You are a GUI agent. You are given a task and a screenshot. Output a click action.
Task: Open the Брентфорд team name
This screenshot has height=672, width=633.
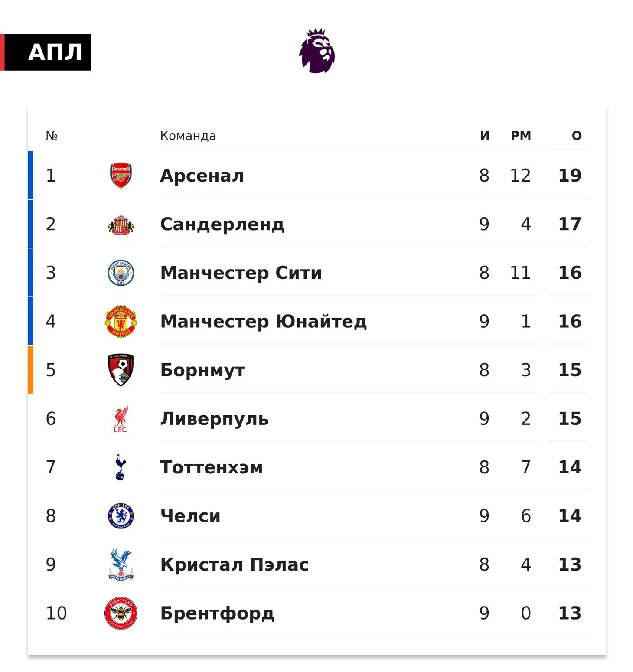click(217, 613)
